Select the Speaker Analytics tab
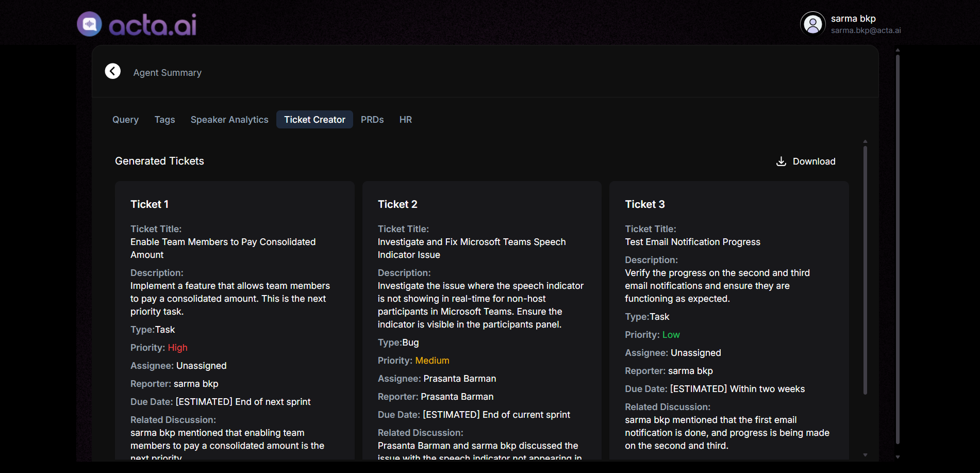Viewport: 980px width, 473px height. point(229,119)
